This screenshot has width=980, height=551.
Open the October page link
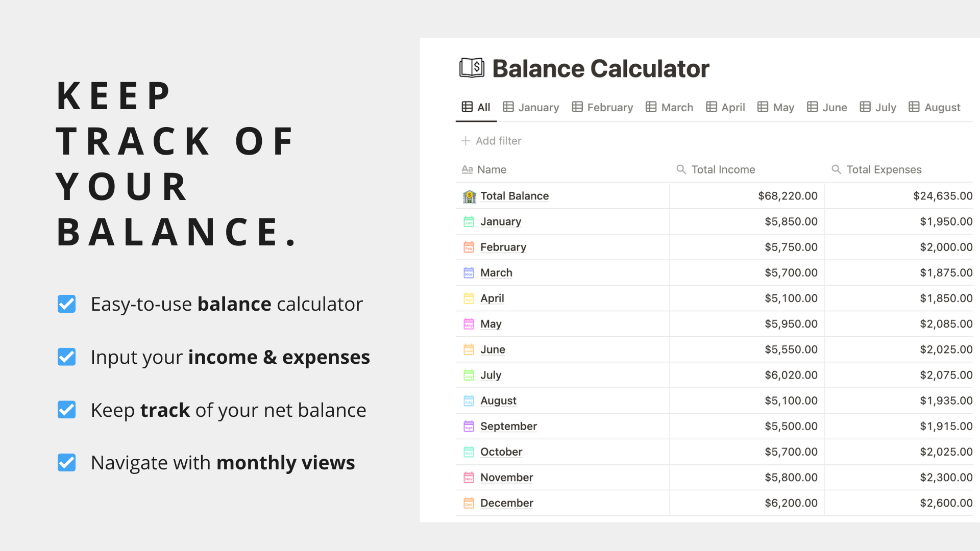pyautogui.click(x=501, y=452)
